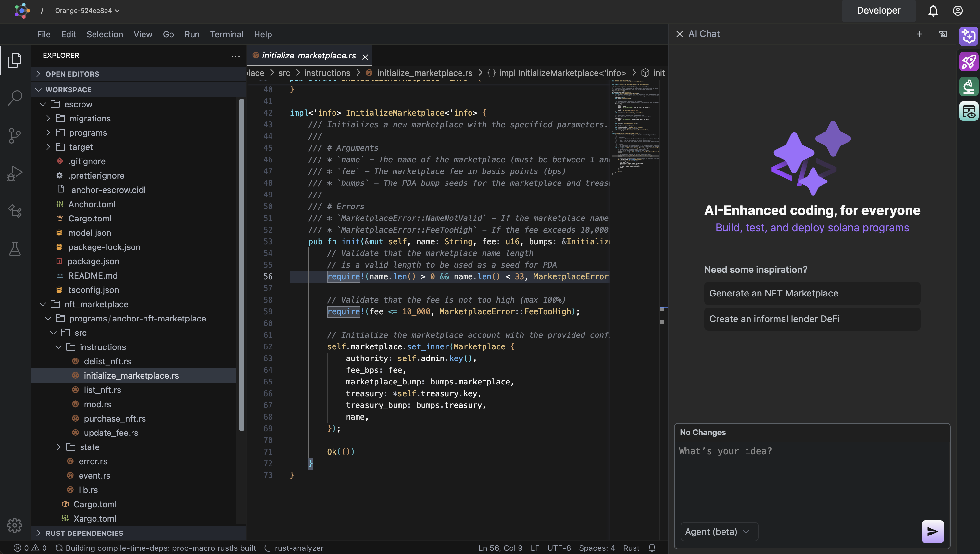Expand the migrations folder
The height and width of the screenshot is (554, 980).
click(90, 118)
